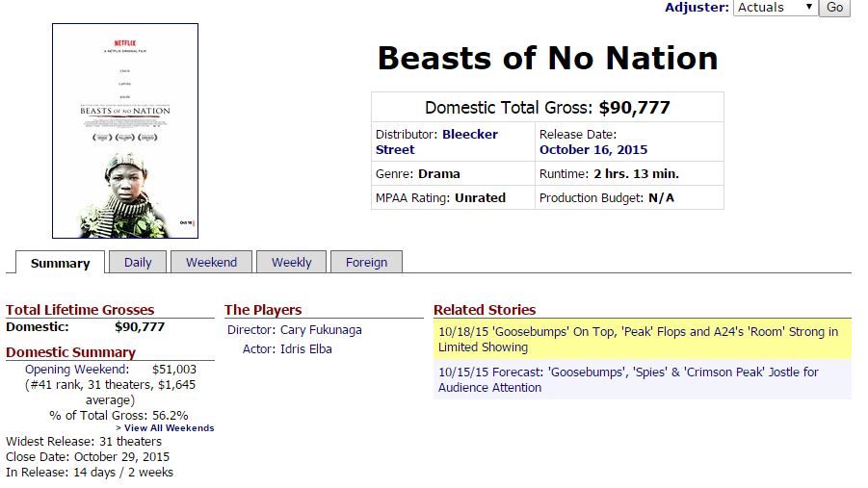The image size is (868, 488).
Task: Switch to the Daily tab
Action: 138,262
